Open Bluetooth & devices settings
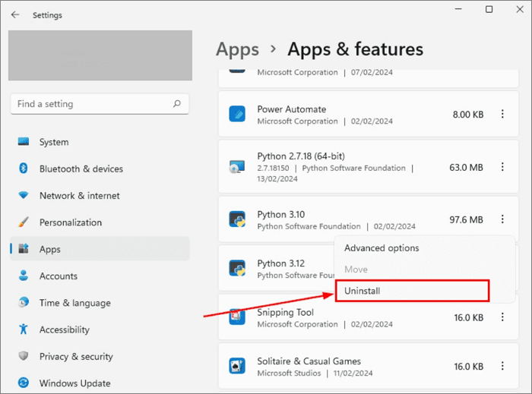This screenshot has height=394, width=532. click(x=81, y=169)
